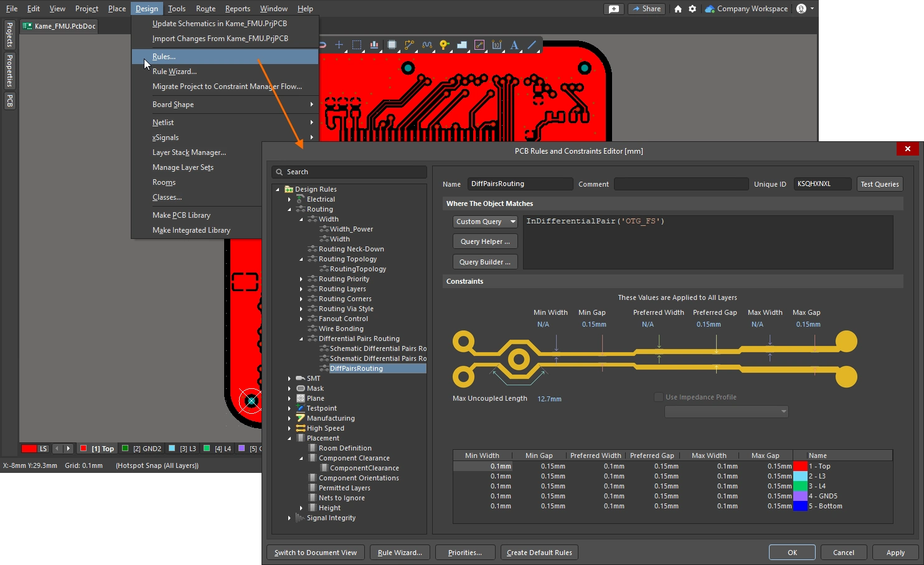Select the Place Line tool
Viewport: 924px width, 565px height.
click(x=532, y=45)
